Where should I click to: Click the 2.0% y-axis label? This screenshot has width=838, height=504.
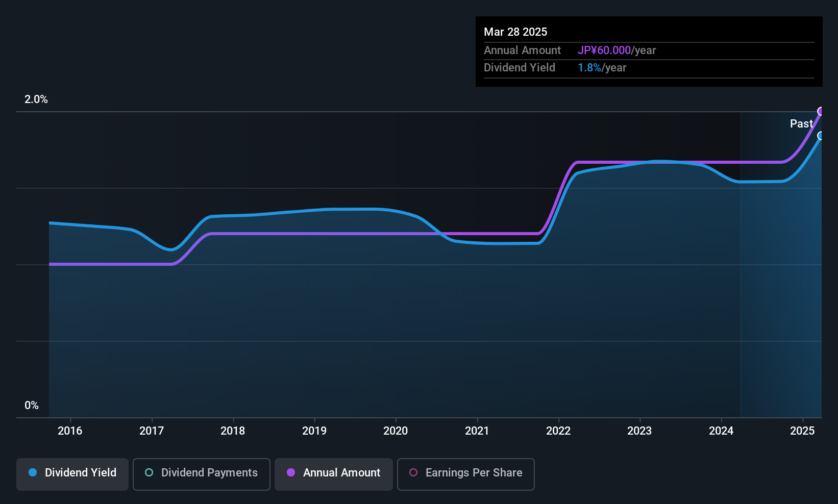click(36, 99)
